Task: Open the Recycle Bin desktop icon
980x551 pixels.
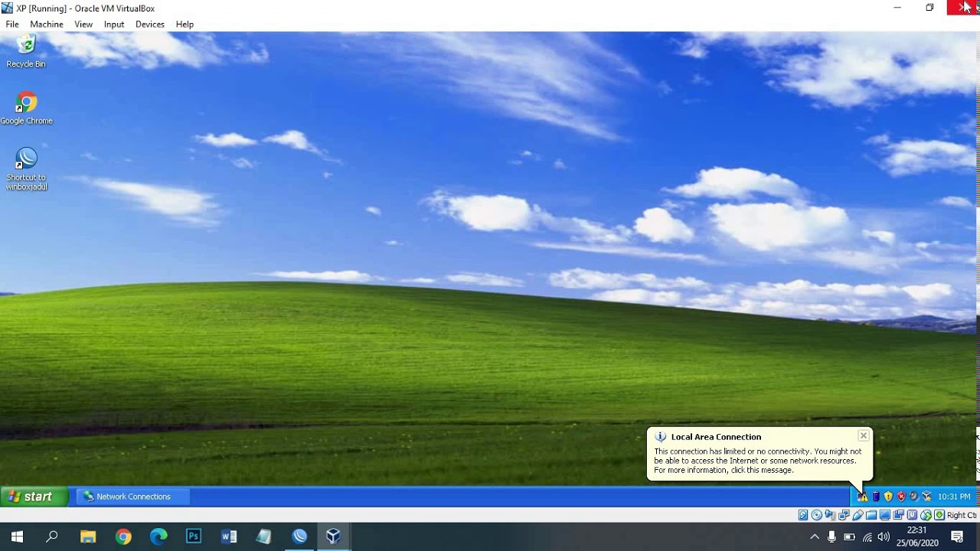Action: tap(26, 51)
